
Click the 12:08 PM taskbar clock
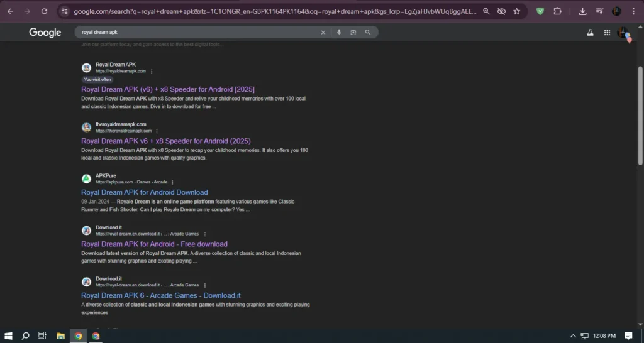pyautogui.click(x=604, y=336)
